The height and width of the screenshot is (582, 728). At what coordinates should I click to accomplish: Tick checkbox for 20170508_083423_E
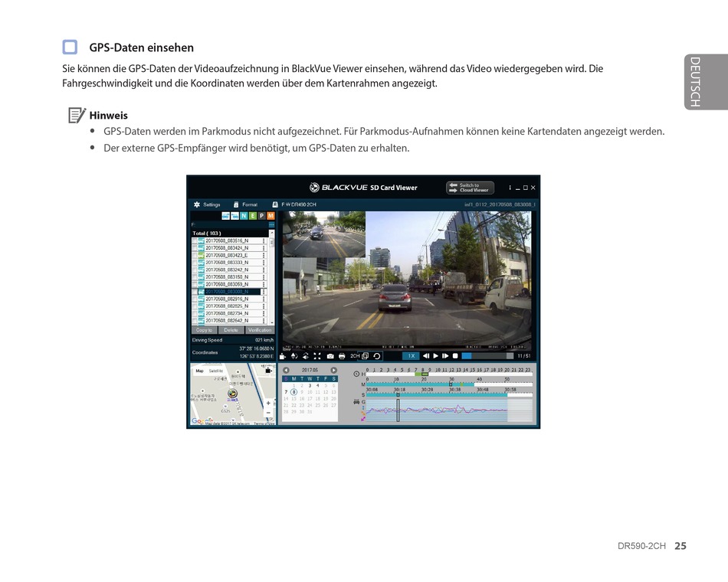195,255
